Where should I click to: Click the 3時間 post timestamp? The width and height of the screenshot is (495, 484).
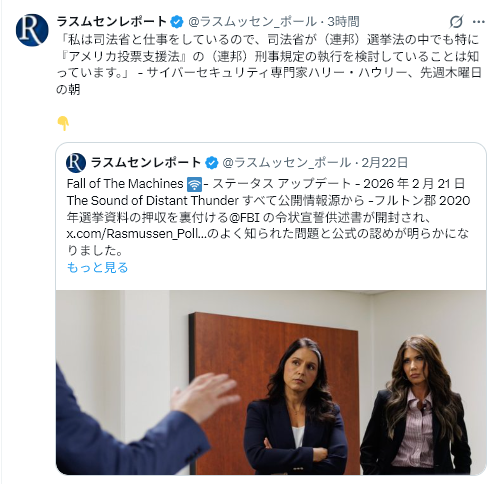344,22
